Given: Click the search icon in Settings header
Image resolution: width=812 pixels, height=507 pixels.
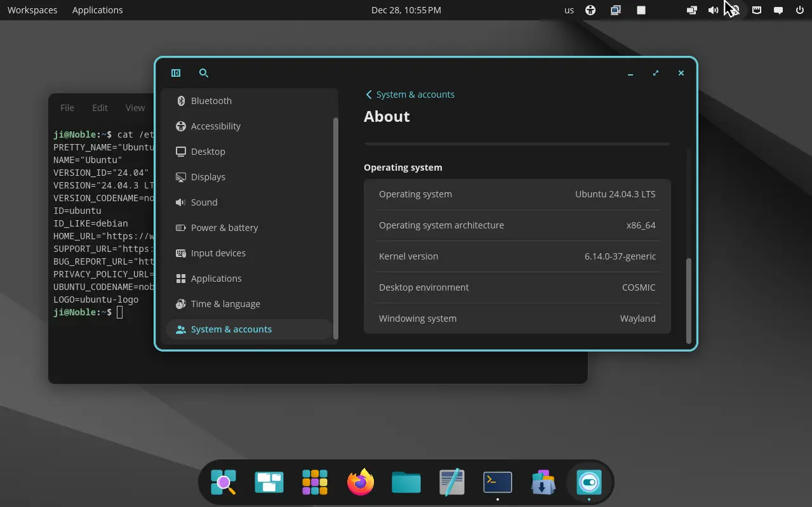Looking at the screenshot, I should click(204, 73).
